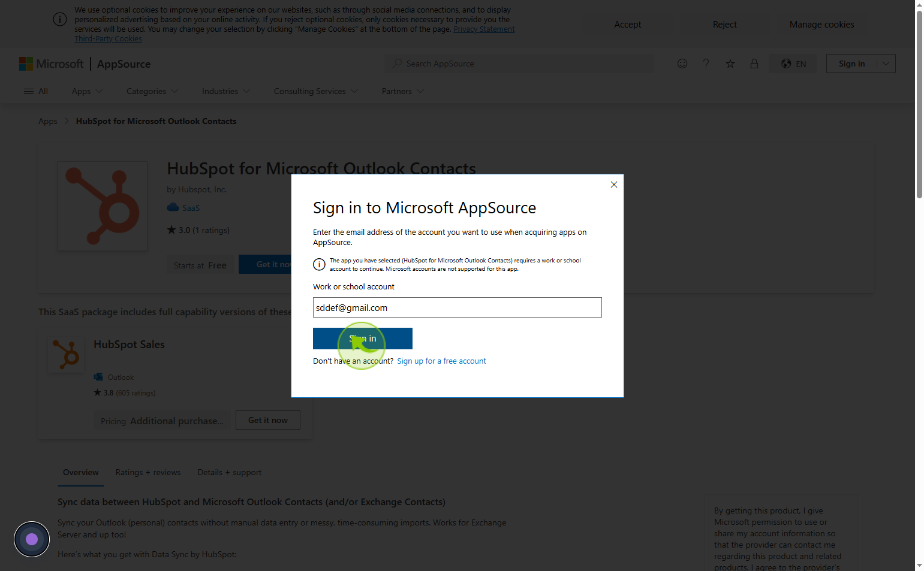Click the cookie banner info icon
The image size is (924, 571).
tap(60, 19)
